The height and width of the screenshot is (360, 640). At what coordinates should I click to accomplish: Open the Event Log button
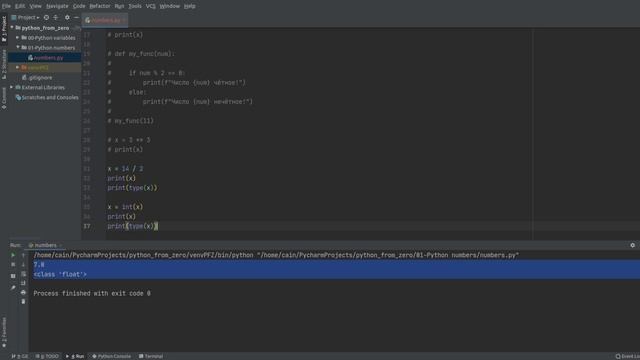(627, 356)
